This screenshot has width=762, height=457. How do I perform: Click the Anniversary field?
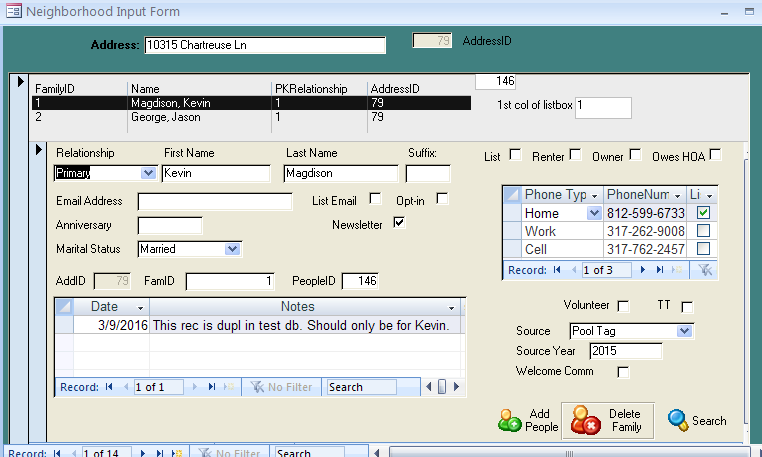170,225
